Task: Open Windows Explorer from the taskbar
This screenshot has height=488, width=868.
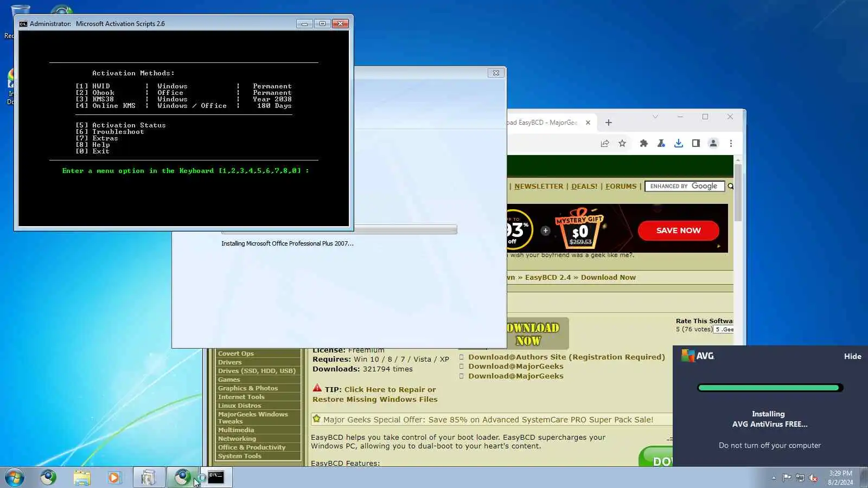Action: (82, 477)
